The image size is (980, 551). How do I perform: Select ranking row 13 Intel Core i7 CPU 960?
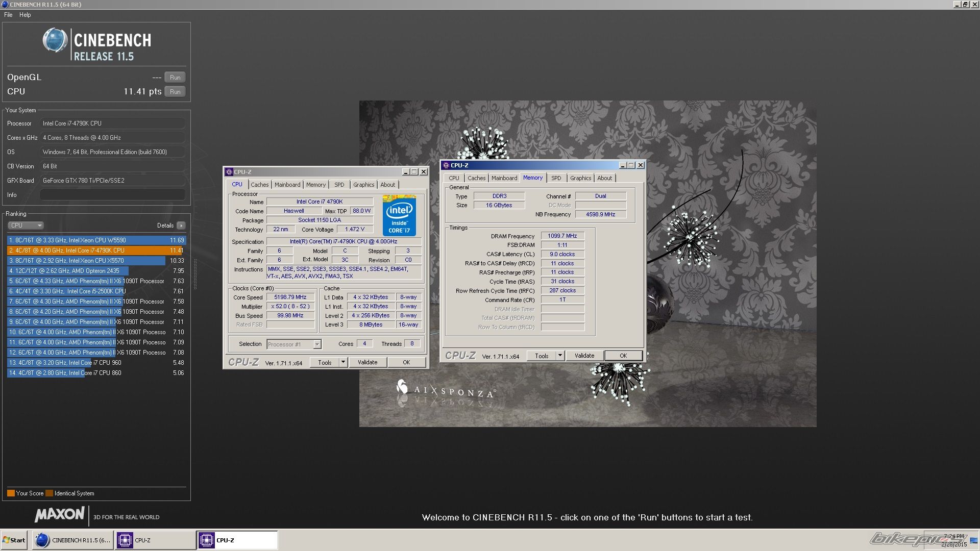tap(96, 363)
